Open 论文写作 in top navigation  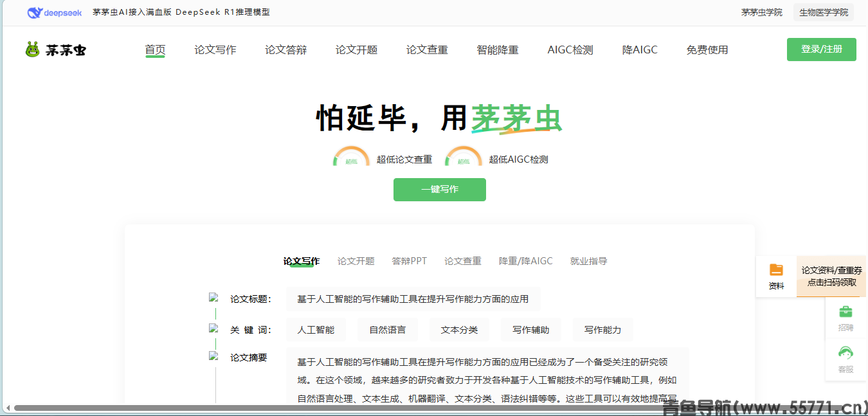click(215, 50)
